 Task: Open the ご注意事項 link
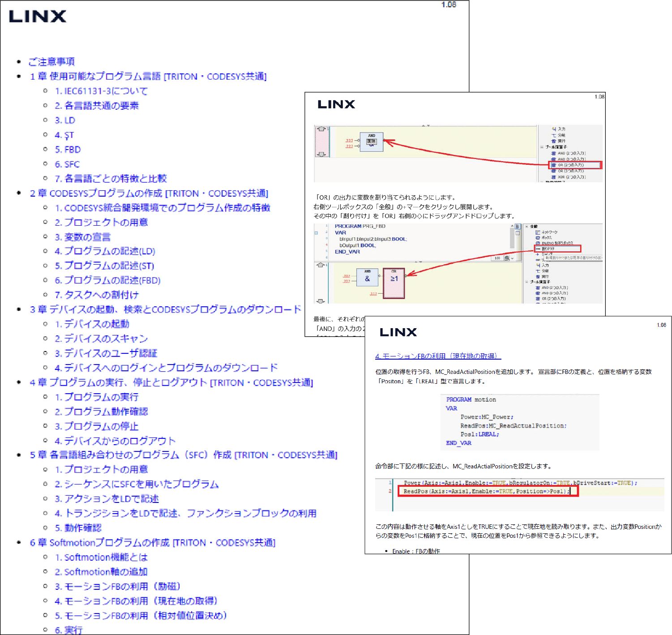(x=51, y=62)
